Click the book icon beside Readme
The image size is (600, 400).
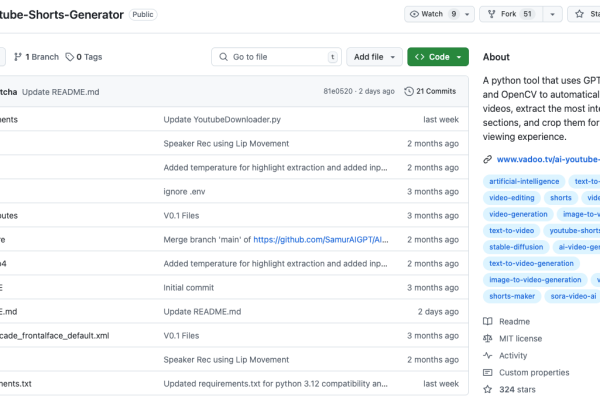(x=488, y=322)
